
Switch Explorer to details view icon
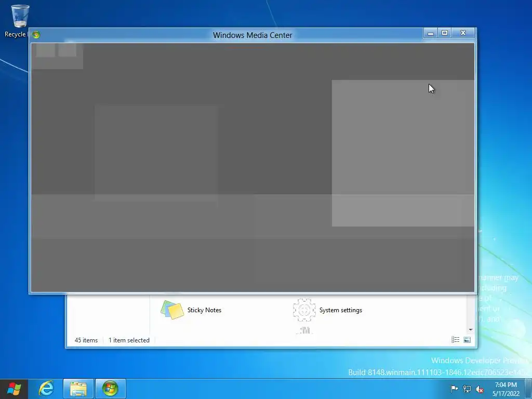click(455, 340)
